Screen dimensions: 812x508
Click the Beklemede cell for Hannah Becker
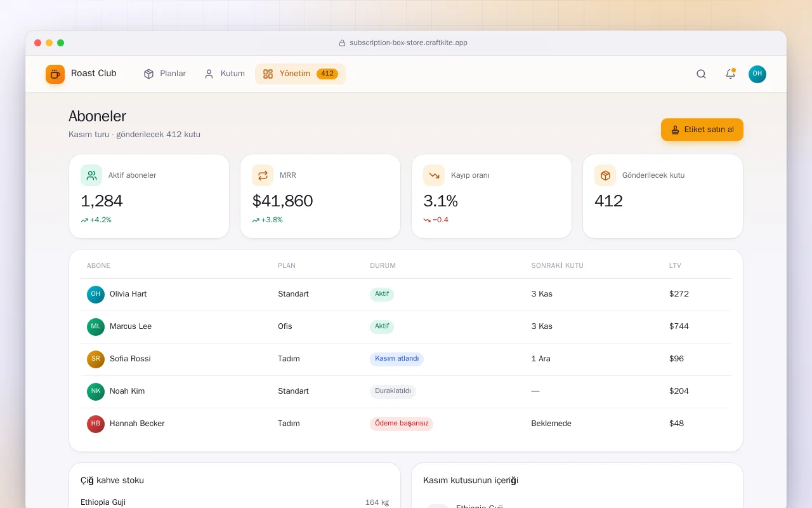[551, 424]
